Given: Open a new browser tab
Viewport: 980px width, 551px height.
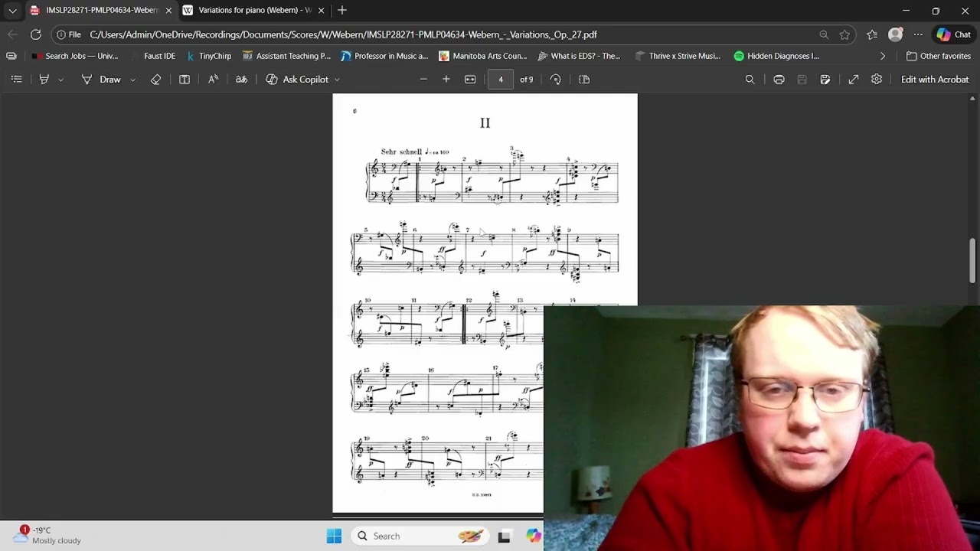Looking at the screenshot, I should 342,10.
